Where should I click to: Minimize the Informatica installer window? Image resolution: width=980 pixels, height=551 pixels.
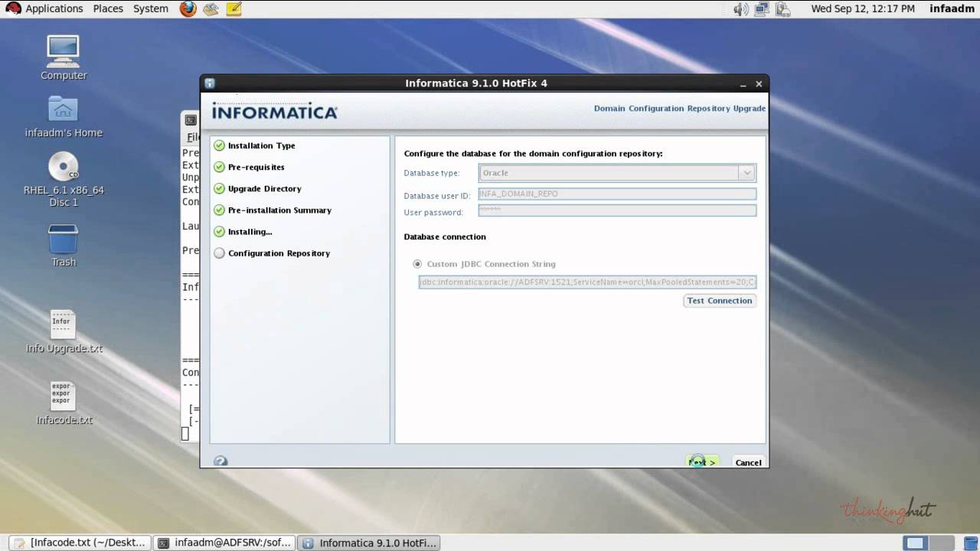[743, 84]
